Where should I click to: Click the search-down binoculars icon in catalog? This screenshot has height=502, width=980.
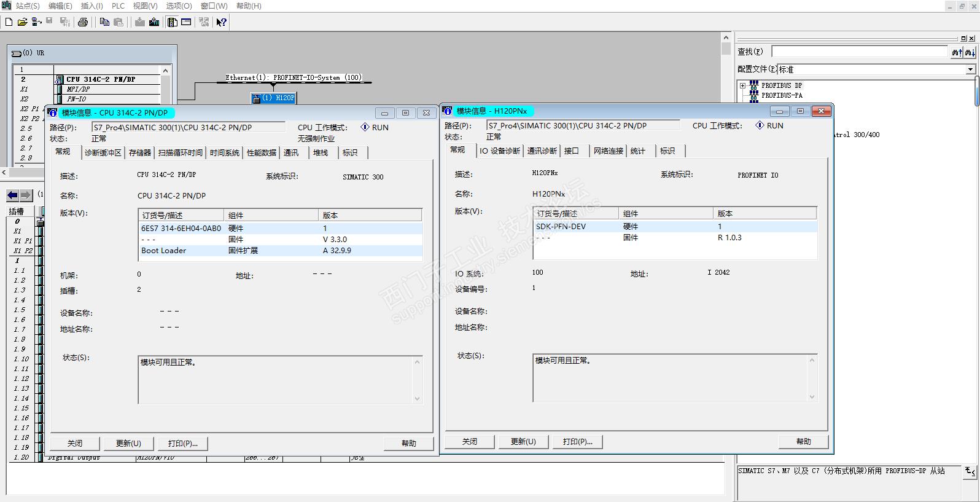click(970, 52)
